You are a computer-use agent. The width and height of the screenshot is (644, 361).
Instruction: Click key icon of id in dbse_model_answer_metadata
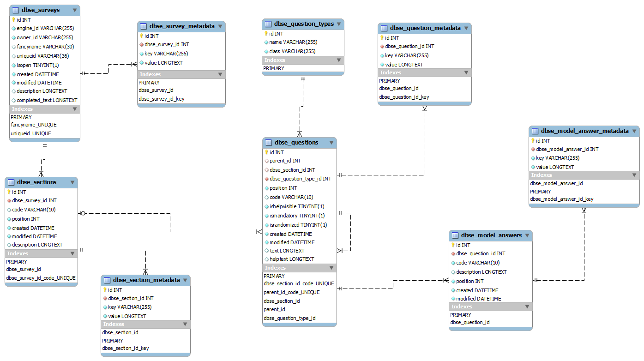point(533,141)
